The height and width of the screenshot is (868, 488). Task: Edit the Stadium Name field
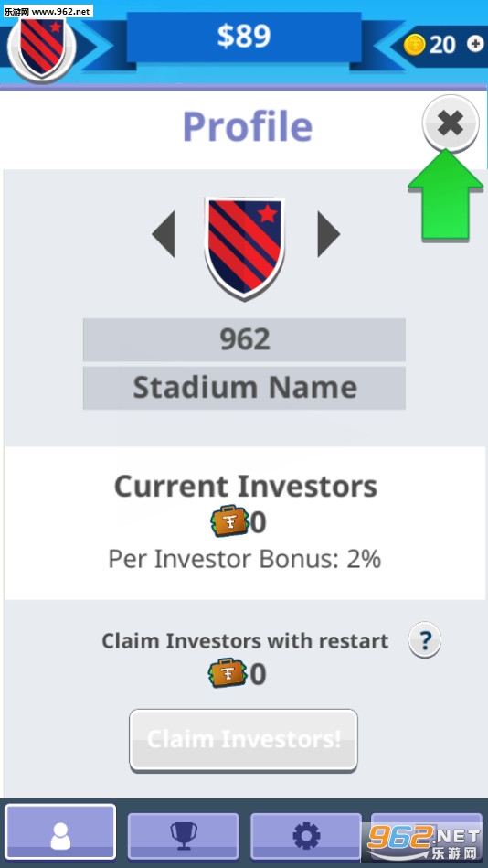pyautogui.click(x=244, y=388)
